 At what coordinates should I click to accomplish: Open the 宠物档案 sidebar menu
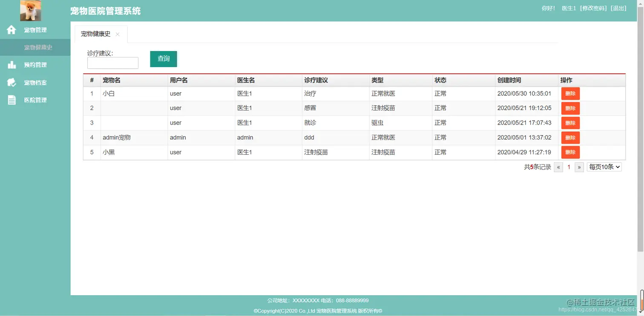coord(35,83)
